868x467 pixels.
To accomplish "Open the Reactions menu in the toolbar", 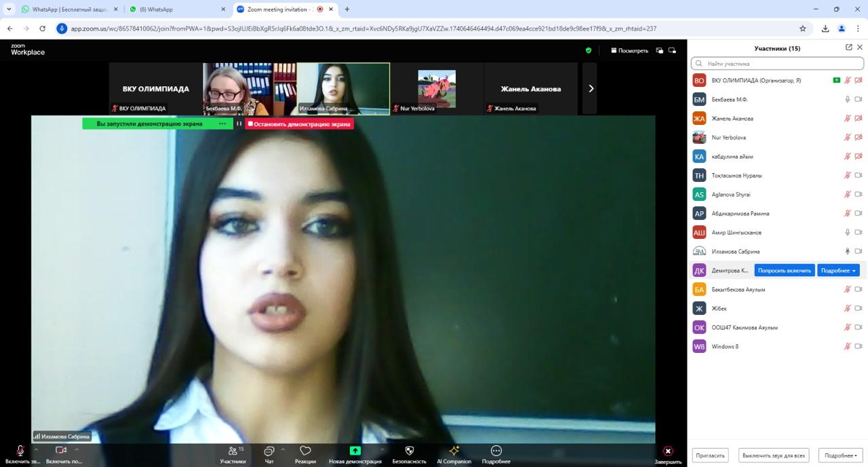I will pos(305,451).
